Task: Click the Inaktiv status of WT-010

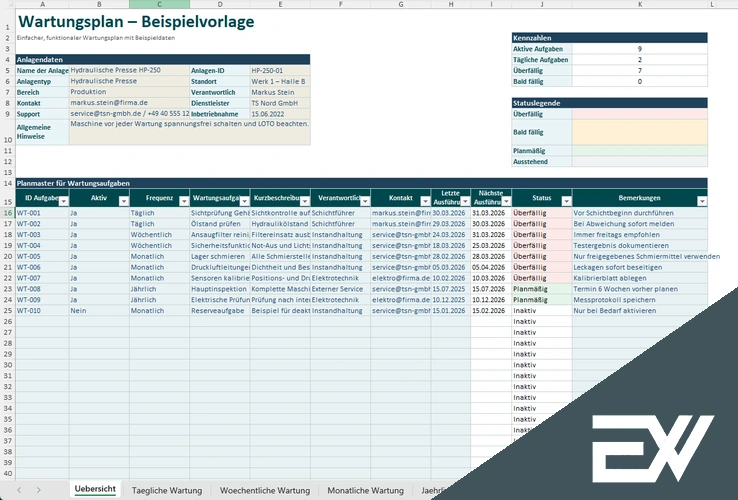Action: pos(542,311)
